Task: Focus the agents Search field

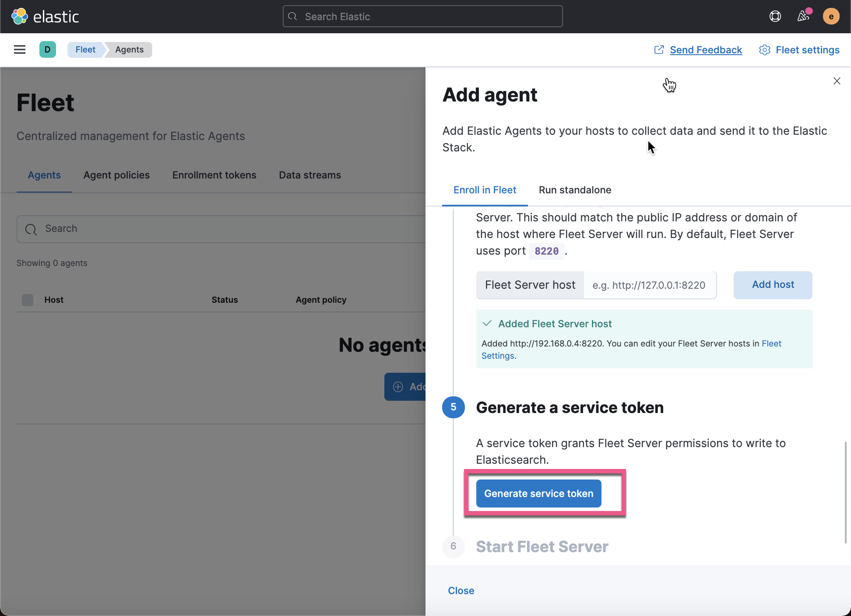Action: pyautogui.click(x=221, y=229)
